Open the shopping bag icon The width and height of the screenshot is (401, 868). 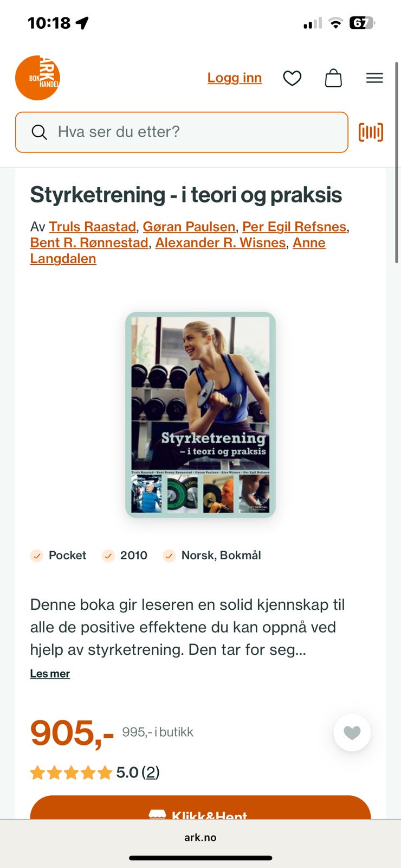pos(333,78)
